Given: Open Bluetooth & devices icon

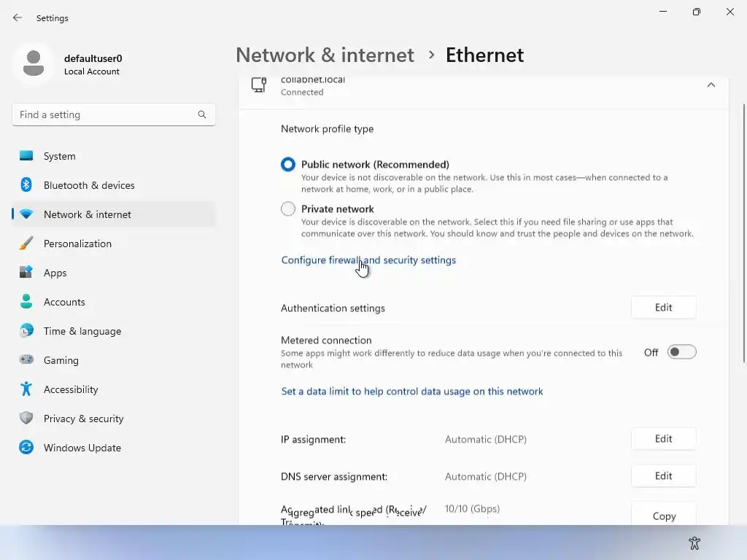Looking at the screenshot, I should coord(26,185).
